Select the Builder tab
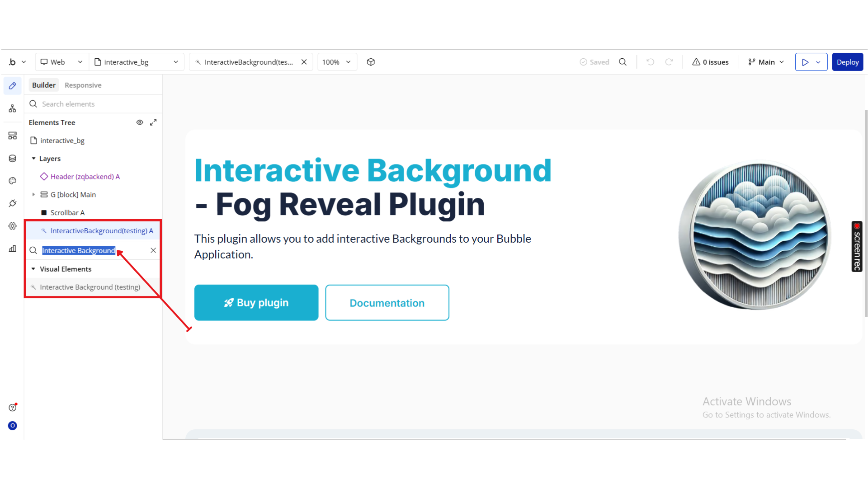This screenshot has width=868, height=488. pyautogui.click(x=44, y=85)
